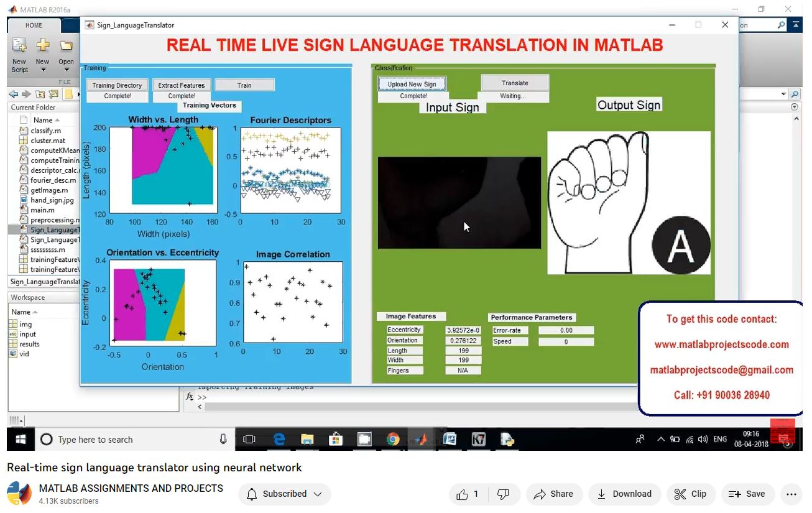Open Microsoft Store from the taskbar
This screenshot has height=513, width=812.
tap(336, 439)
